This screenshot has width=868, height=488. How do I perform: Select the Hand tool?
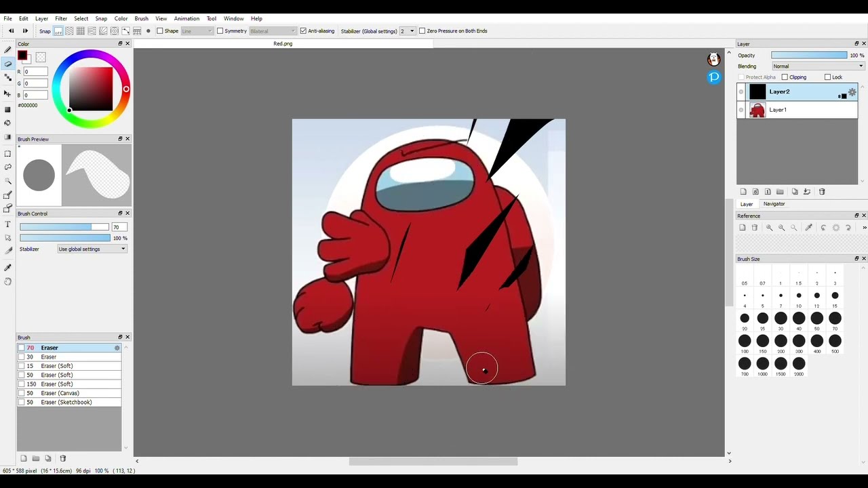[7, 281]
